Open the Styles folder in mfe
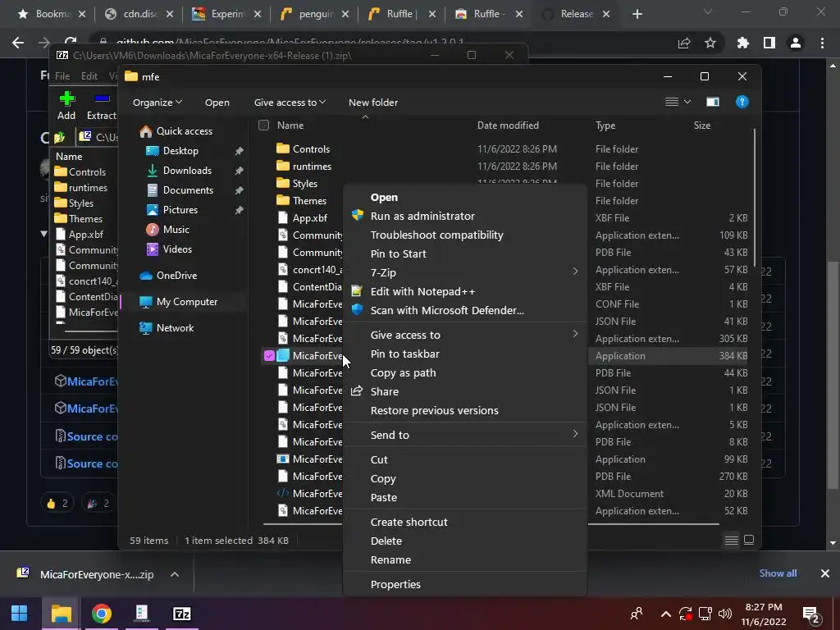This screenshot has height=630, width=840. (x=297, y=183)
